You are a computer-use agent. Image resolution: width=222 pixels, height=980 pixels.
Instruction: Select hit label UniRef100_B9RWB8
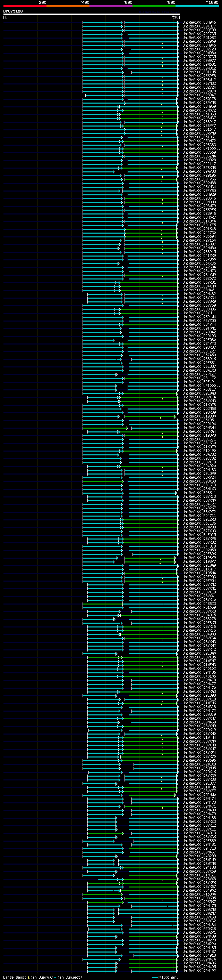point(199,183)
